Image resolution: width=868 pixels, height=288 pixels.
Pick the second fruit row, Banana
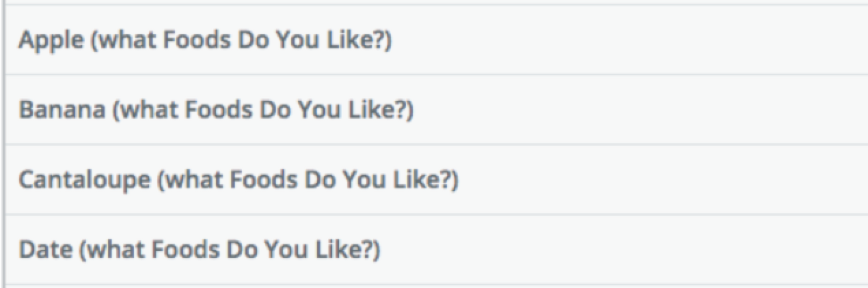(436, 109)
